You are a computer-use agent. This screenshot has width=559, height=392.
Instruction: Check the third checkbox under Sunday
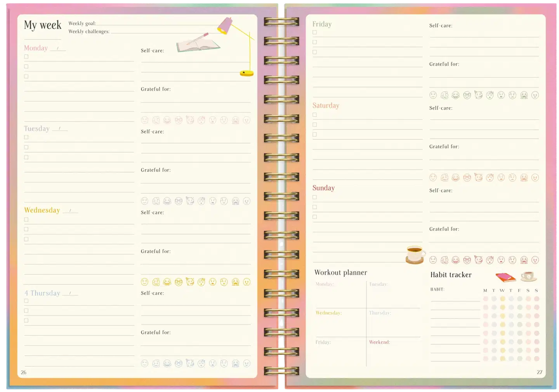click(x=315, y=217)
